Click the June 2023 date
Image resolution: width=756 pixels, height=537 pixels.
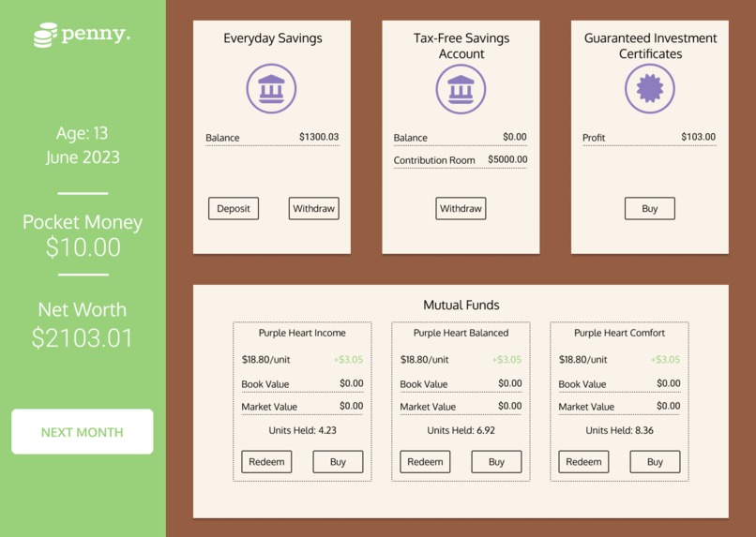83,157
